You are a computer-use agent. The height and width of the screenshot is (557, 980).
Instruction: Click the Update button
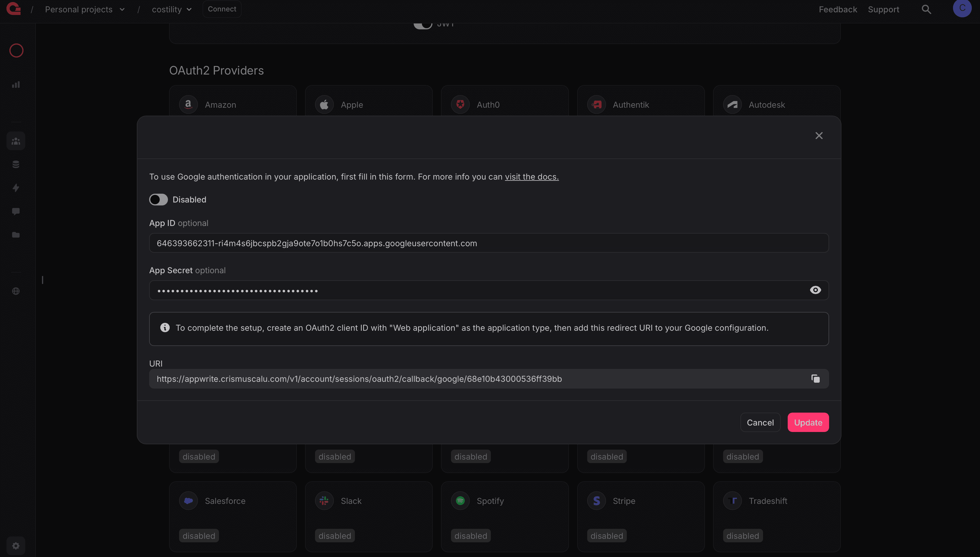click(808, 422)
